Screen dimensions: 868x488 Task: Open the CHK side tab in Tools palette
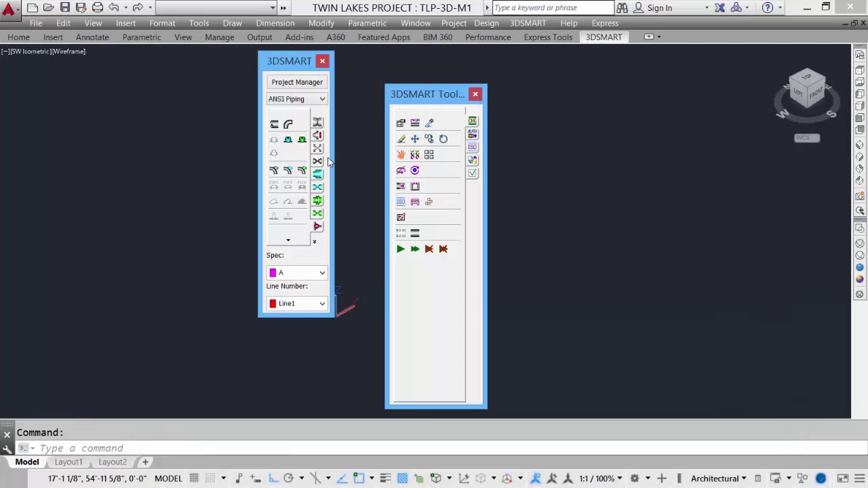[x=473, y=121]
